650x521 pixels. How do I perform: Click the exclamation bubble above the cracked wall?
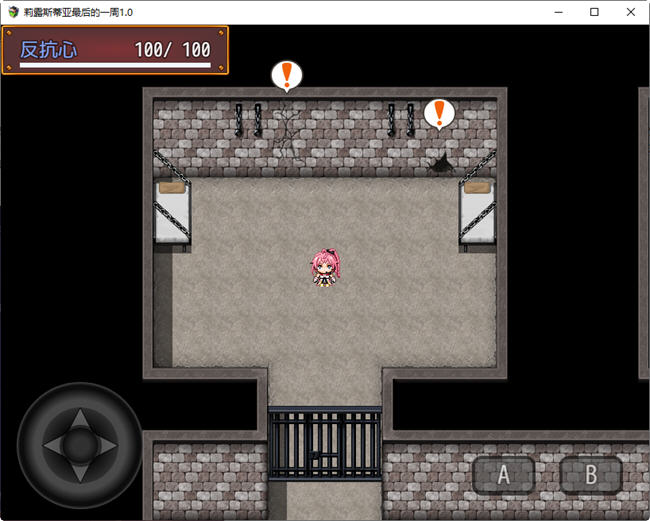point(287,74)
